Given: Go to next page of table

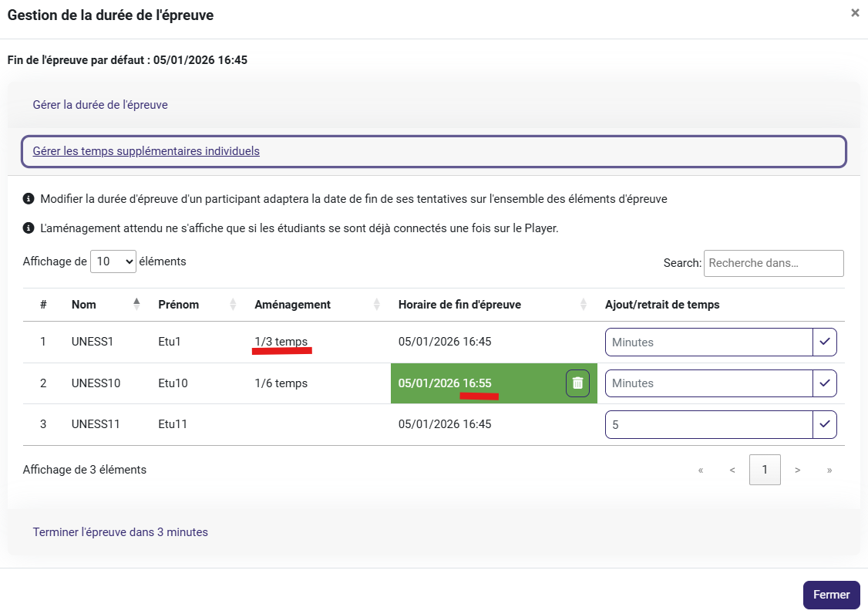Looking at the screenshot, I should [797, 470].
